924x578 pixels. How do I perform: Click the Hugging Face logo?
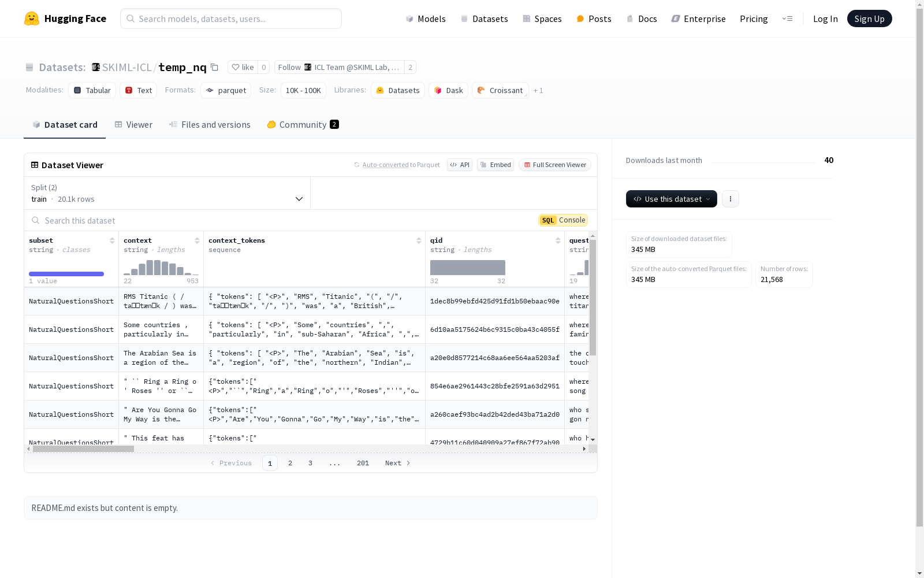click(65, 18)
